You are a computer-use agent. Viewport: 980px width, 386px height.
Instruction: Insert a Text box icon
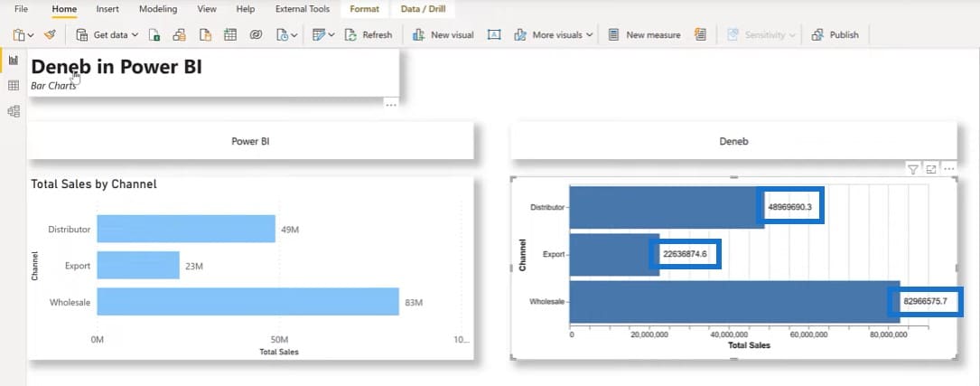point(494,35)
